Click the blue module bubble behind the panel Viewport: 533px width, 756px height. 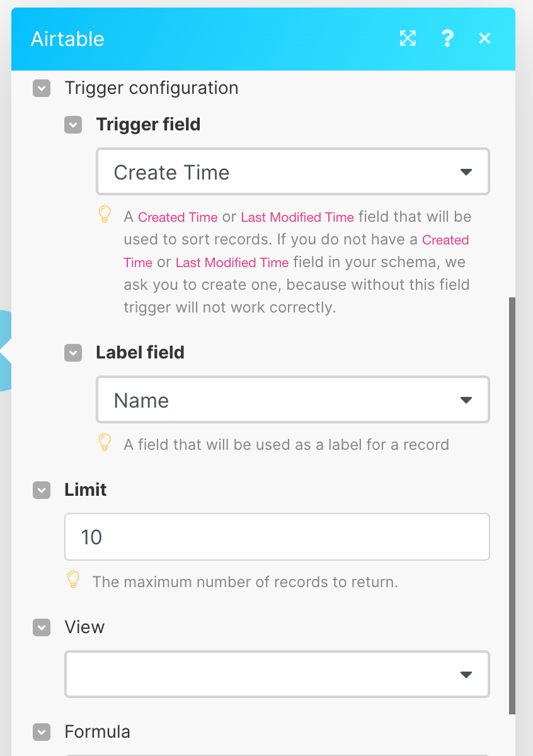click(x=6, y=351)
